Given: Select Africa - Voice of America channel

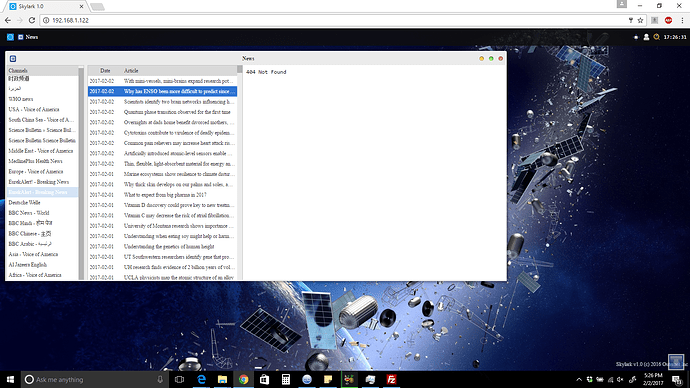Looking at the screenshot, I should (x=42, y=275).
